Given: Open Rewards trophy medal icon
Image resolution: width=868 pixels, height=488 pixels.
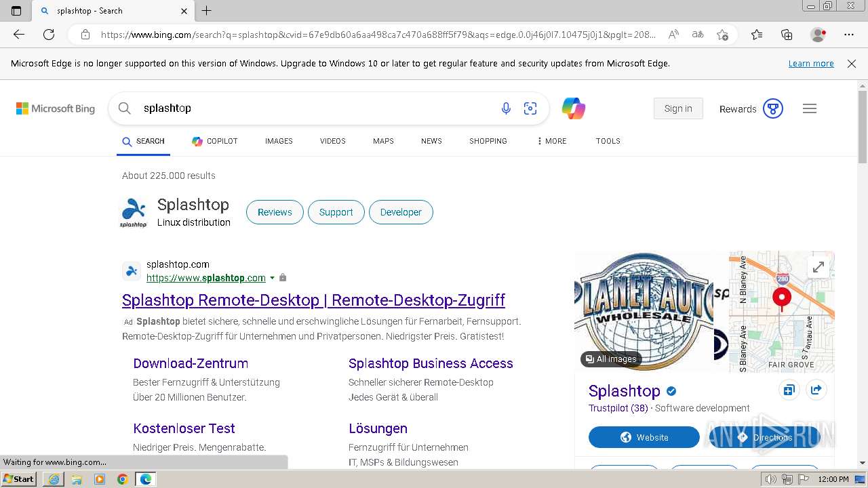Looking at the screenshot, I should pos(773,108).
